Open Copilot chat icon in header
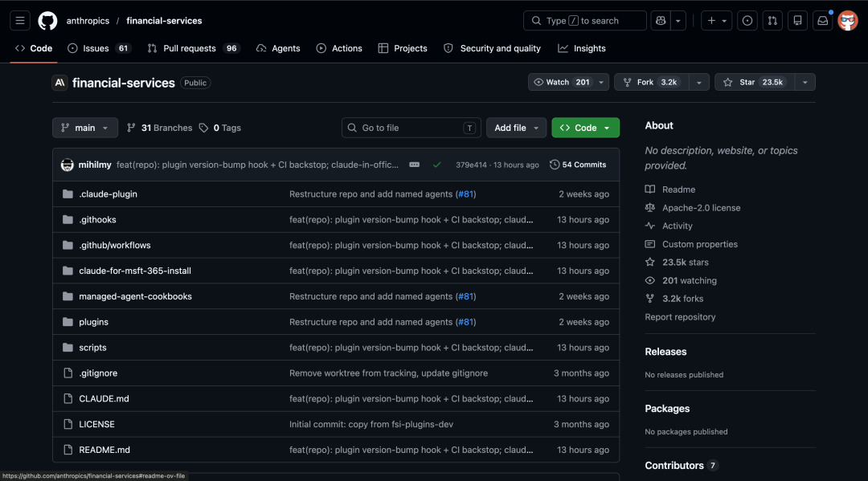 pos(661,21)
